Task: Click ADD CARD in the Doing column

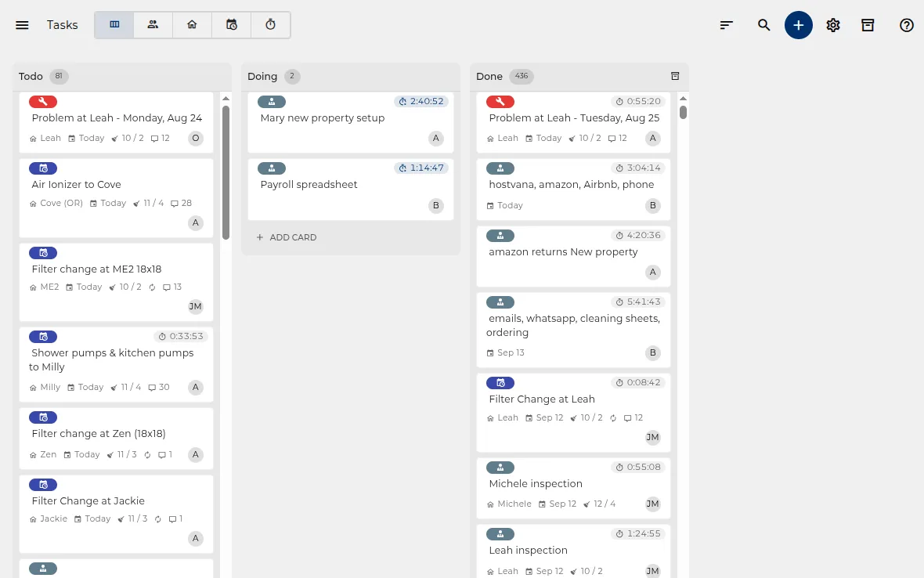Action: (x=287, y=237)
